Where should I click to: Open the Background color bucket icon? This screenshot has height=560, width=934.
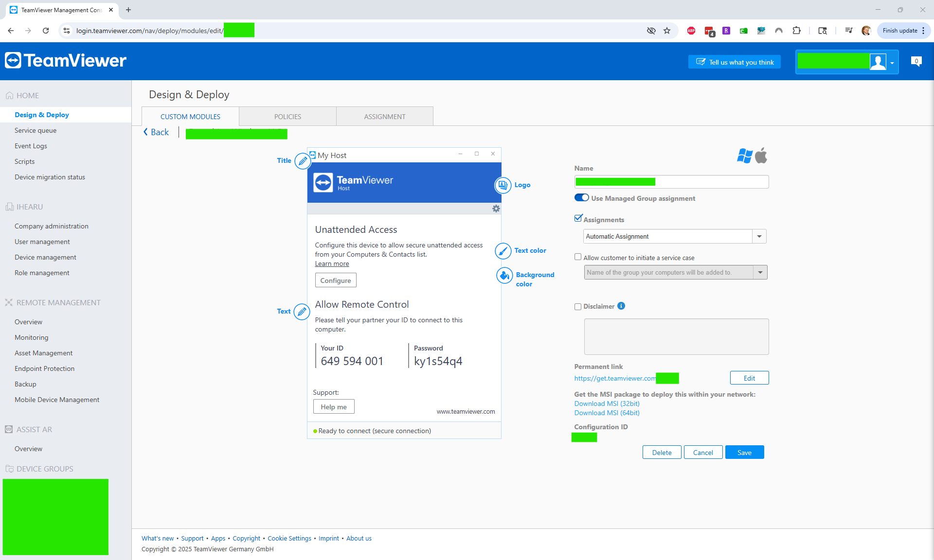pyautogui.click(x=504, y=276)
